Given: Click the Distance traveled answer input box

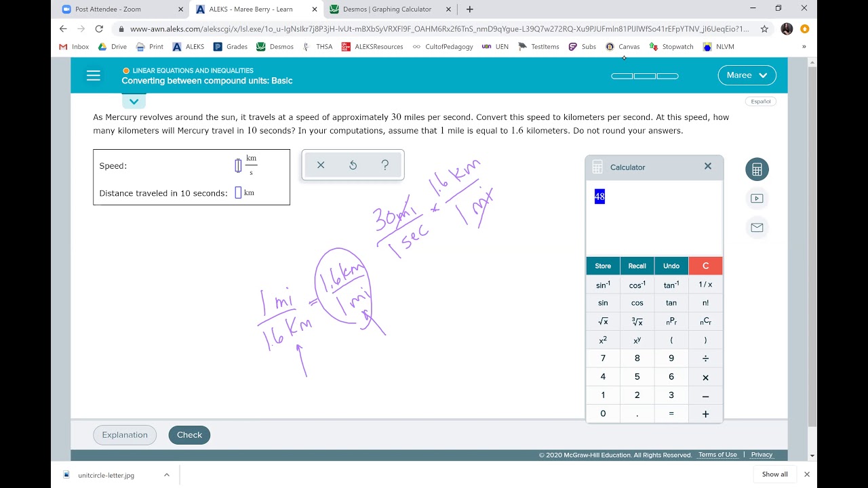Looking at the screenshot, I should [x=238, y=192].
